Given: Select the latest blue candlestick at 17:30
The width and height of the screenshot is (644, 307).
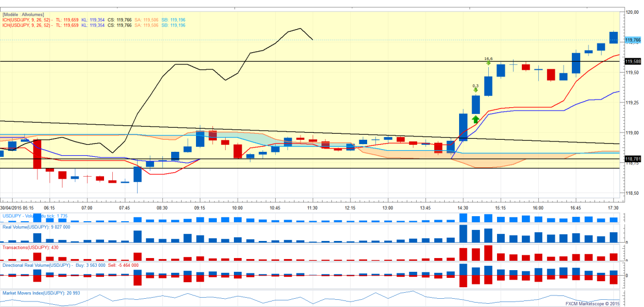Looking at the screenshot, I should 614,37.
